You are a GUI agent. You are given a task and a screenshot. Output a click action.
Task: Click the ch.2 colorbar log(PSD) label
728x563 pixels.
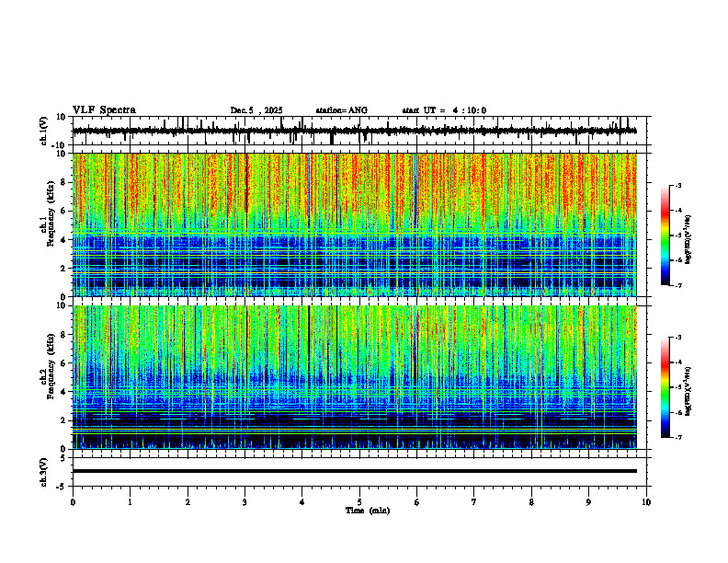688,391
